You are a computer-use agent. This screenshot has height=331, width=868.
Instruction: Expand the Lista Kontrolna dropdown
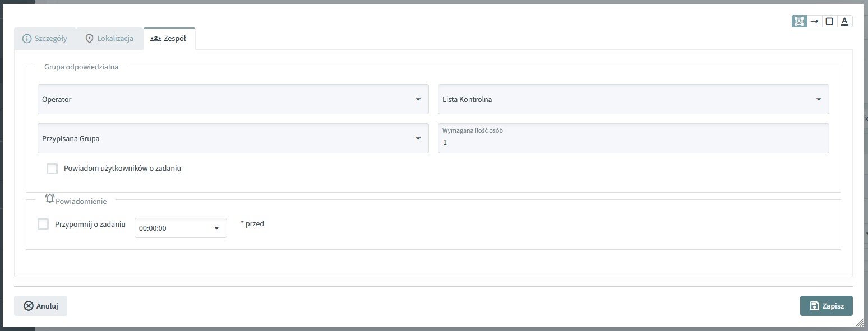point(632,100)
